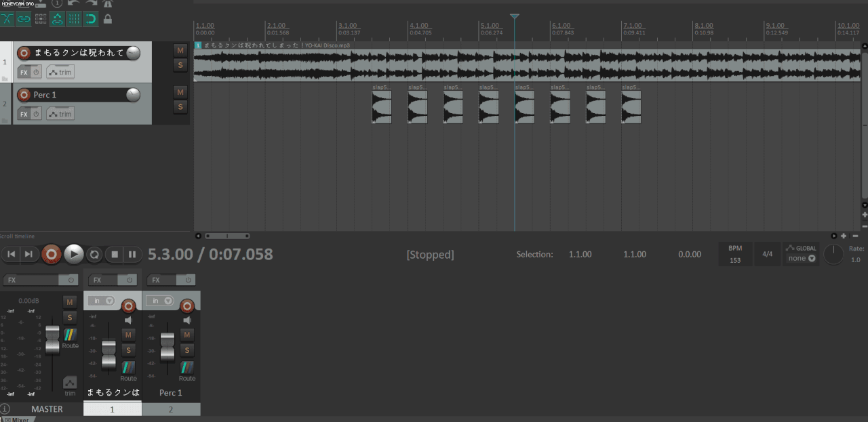Screen dimensions: 868x422
Task: Open FX chain for the Perc 1 track
Action: (x=24, y=114)
